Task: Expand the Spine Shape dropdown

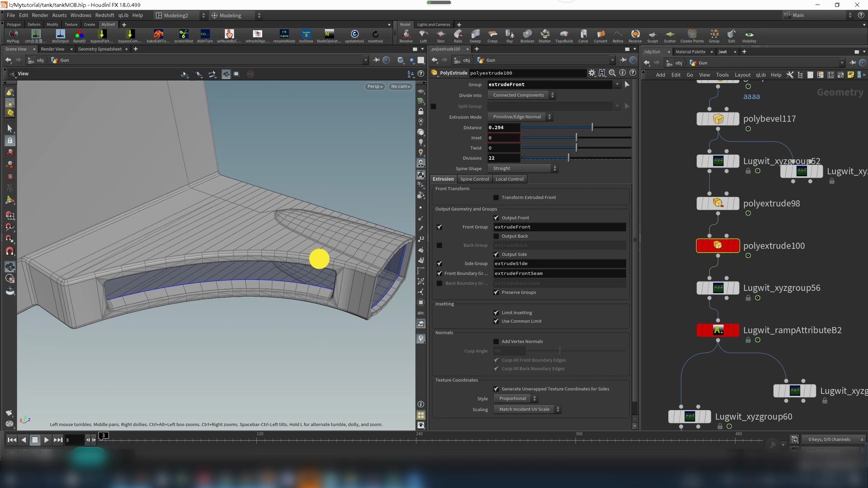Action: pyautogui.click(x=523, y=169)
